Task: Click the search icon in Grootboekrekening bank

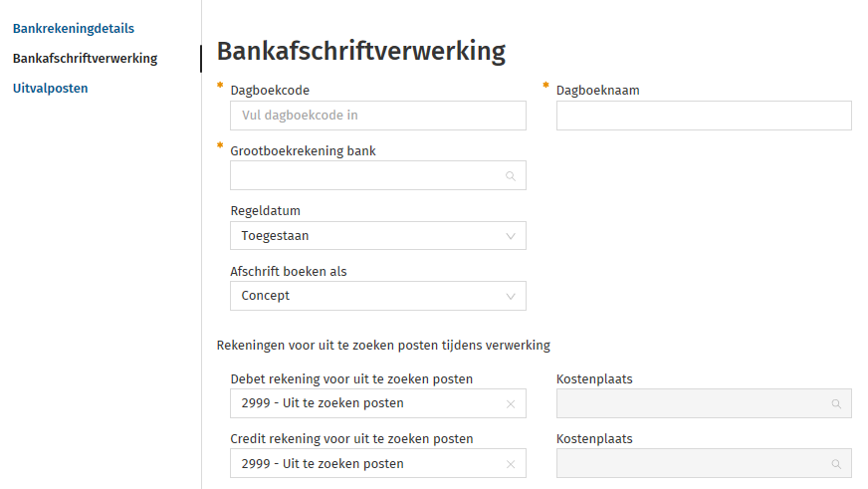Action: (x=510, y=175)
